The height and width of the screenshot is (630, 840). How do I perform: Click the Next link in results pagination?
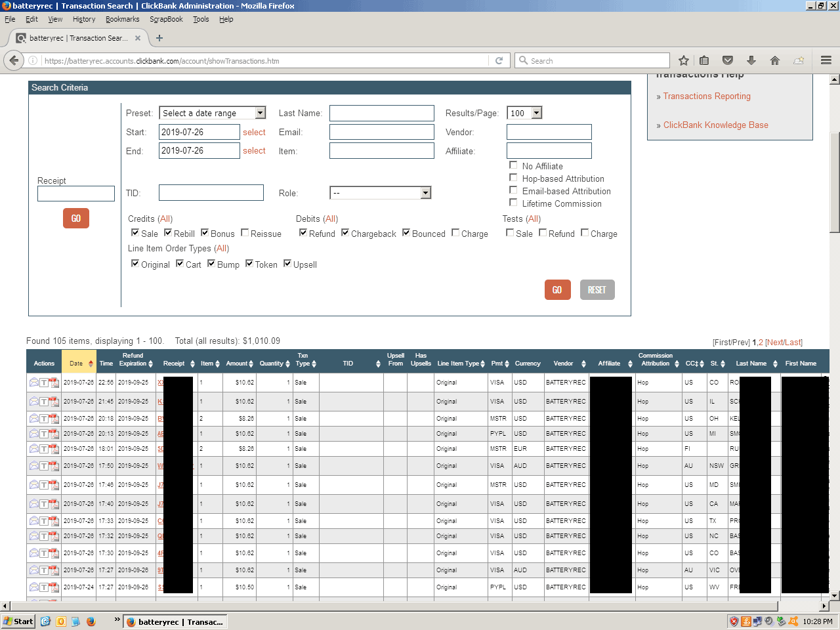click(774, 343)
